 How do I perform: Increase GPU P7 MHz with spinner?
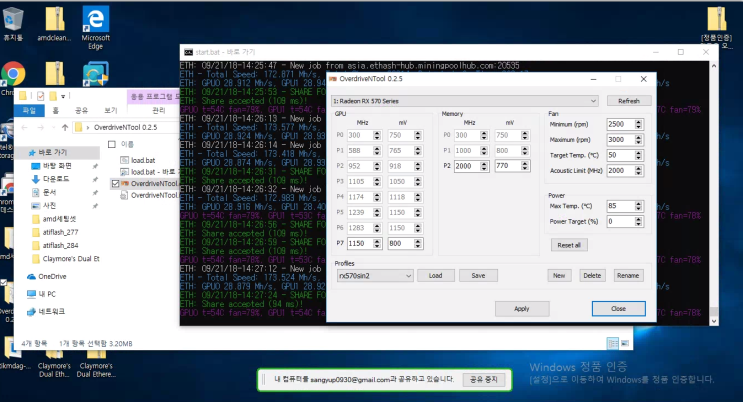(x=377, y=241)
